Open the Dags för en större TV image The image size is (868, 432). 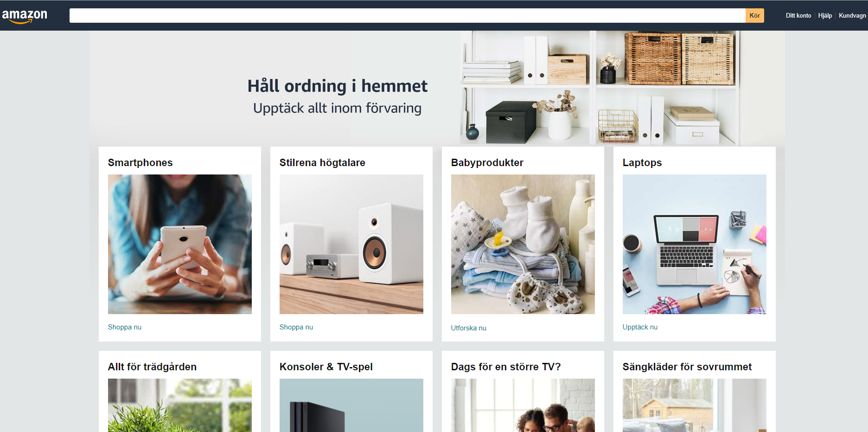pos(523,405)
